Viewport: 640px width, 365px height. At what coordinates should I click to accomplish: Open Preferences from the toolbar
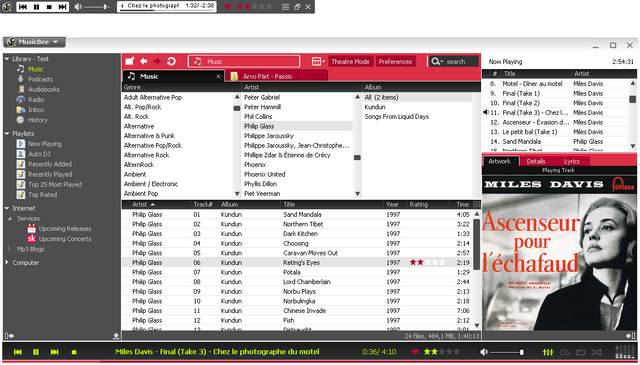pos(395,62)
